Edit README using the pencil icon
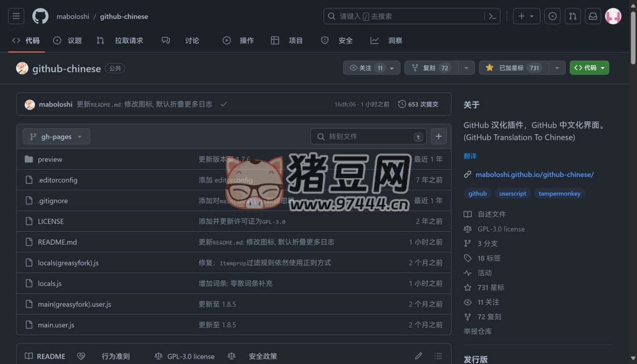Screen dimensions: 637x364 [x=419, y=356]
